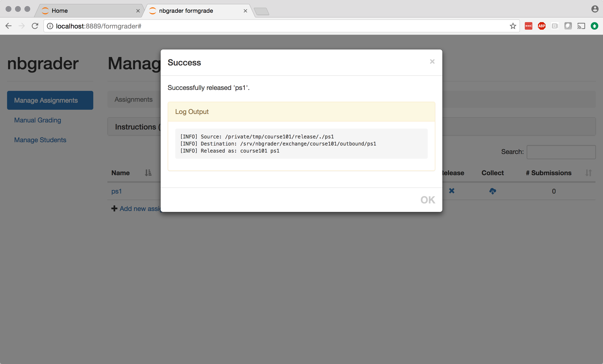Image resolution: width=603 pixels, height=364 pixels.
Task: Click the browser reload button
Action: pos(35,26)
